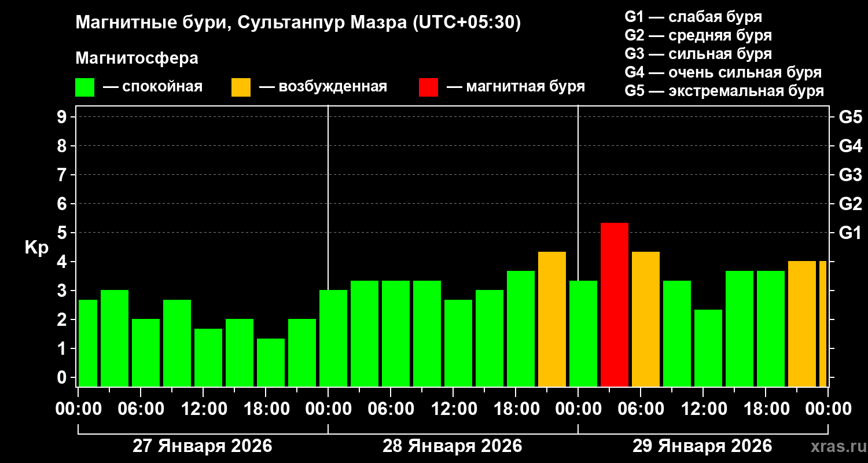The height and width of the screenshot is (463, 868).
Task: Click the "G5" label on the right axis
Action: tap(850, 117)
